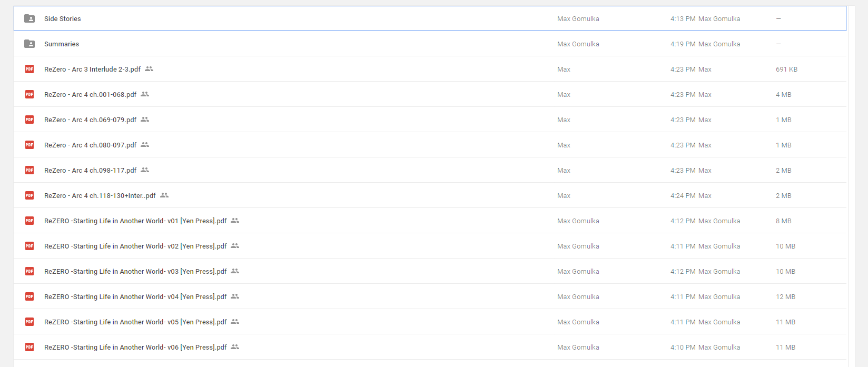Click shared people icon beside v02 [Yen Press].pdf

[x=235, y=246]
